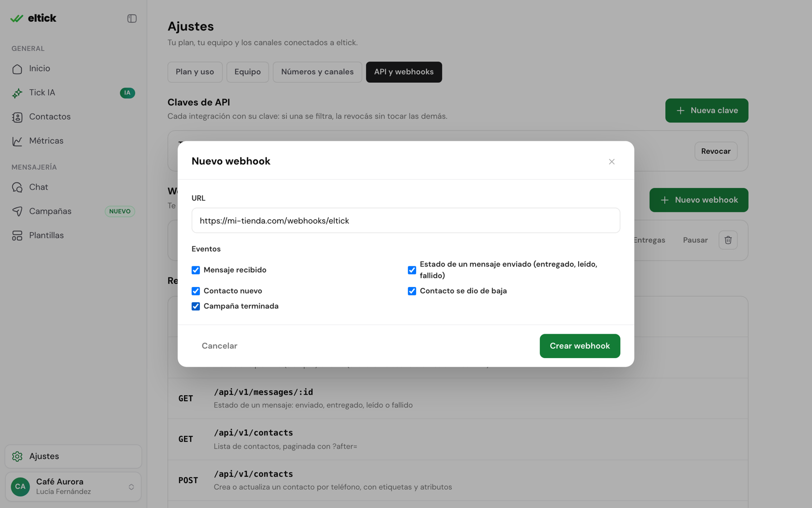Click the Nuevo webhook dialog title
Image resolution: width=812 pixels, height=508 pixels.
pyautogui.click(x=231, y=162)
